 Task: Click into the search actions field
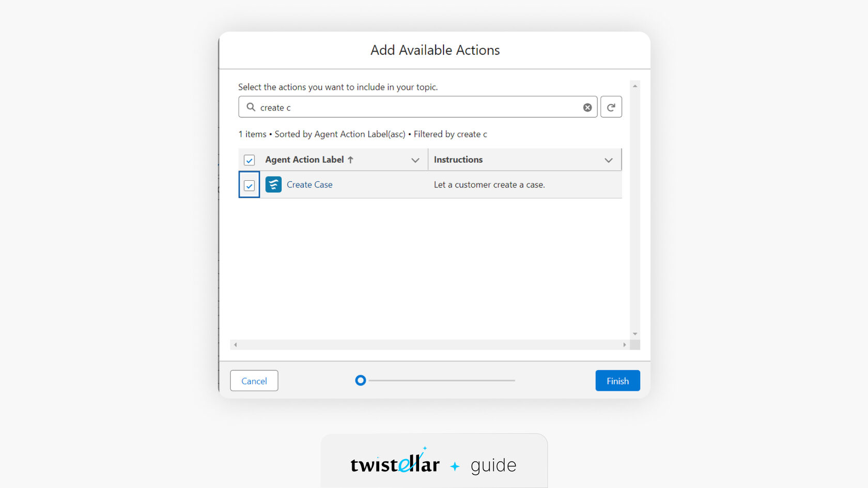click(x=418, y=107)
